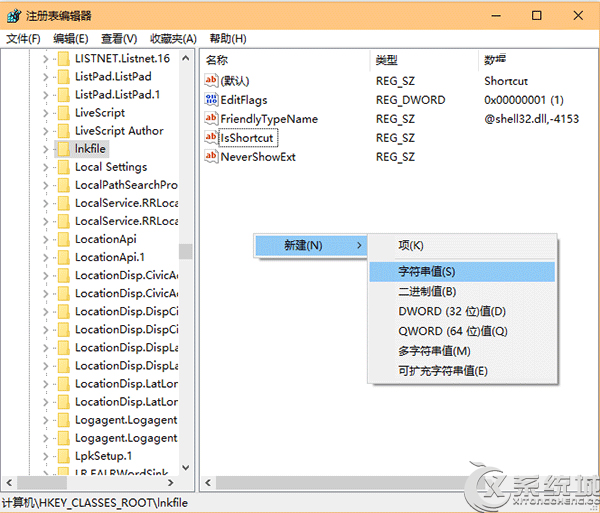Image resolution: width=600 pixels, height=513 pixels.
Task: Expand the LISTNET.Listnet.16 key
Action: point(46,59)
